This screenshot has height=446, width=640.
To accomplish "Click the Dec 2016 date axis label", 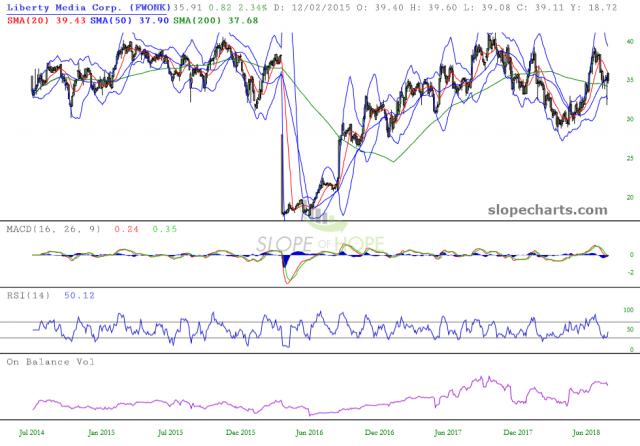I will coord(380,433).
